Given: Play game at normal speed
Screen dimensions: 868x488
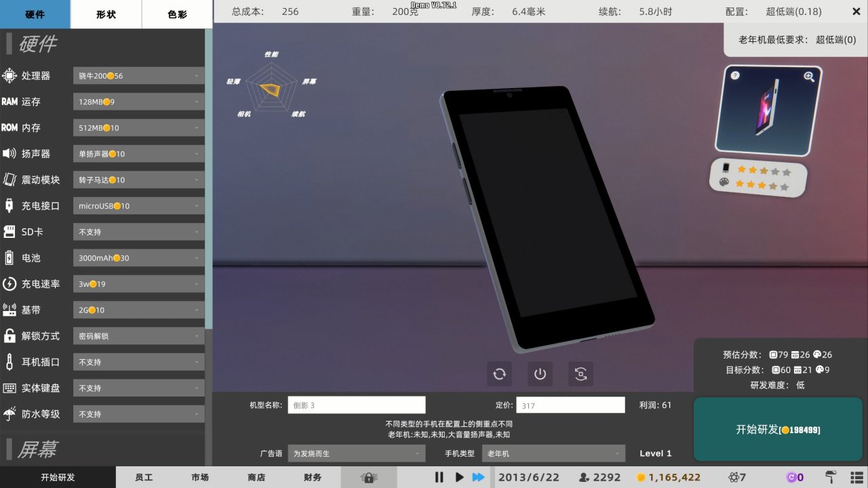Looking at the screenshot, I should pyautogui.click(x=459, y=477).
